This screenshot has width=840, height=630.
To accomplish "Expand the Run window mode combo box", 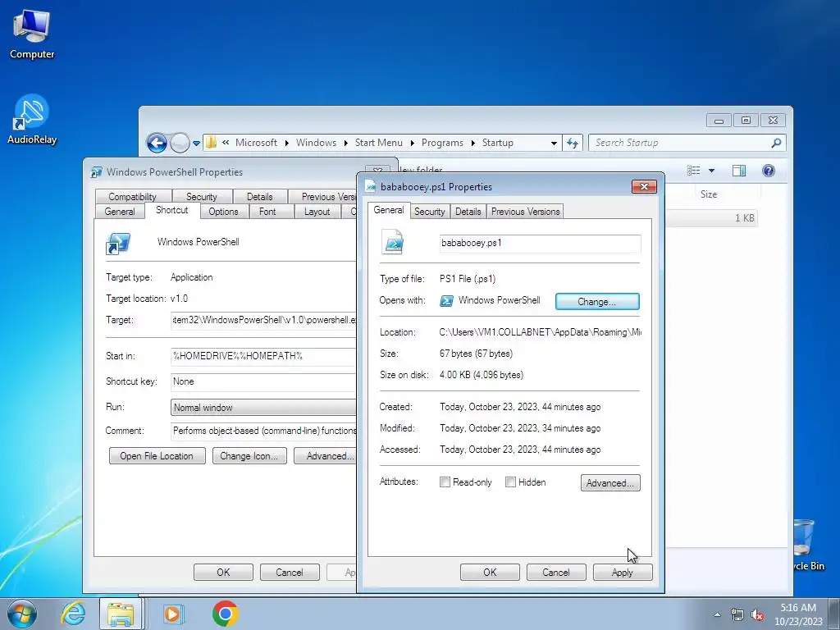I will 263,407.
